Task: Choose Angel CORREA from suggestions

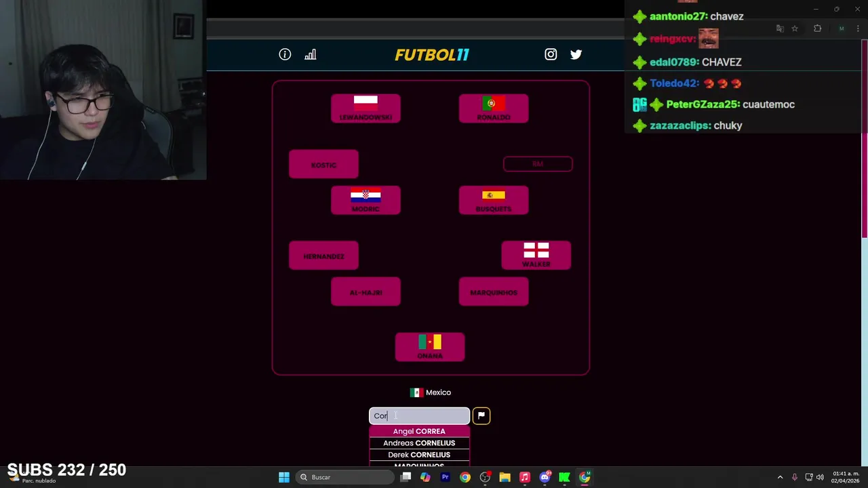Action: tap(419, 431)
